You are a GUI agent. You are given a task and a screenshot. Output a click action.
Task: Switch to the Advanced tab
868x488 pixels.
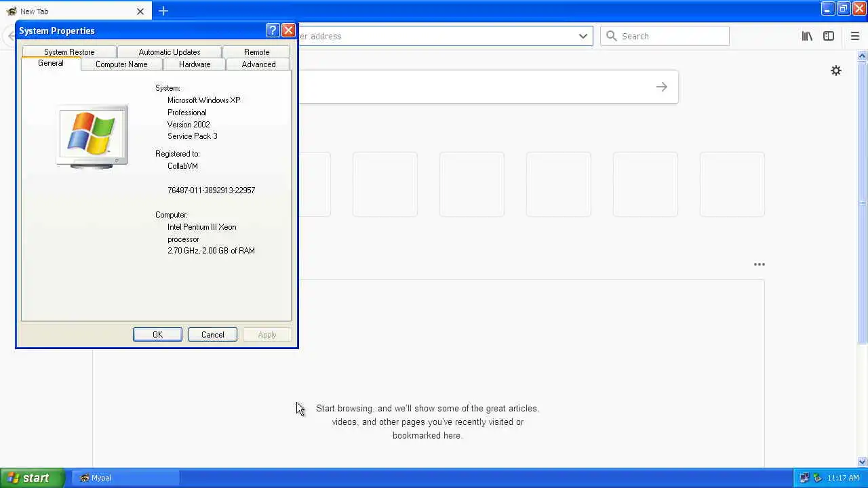[258, 64]
